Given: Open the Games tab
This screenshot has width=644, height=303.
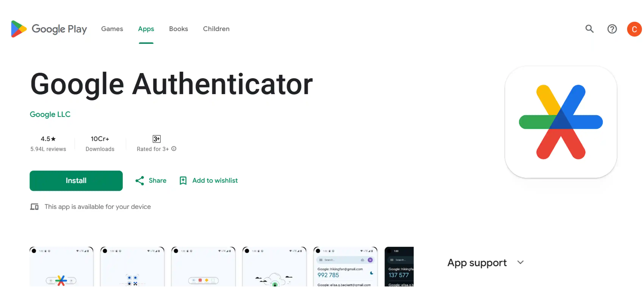Looking at the screenshot, I should point(112,29).
